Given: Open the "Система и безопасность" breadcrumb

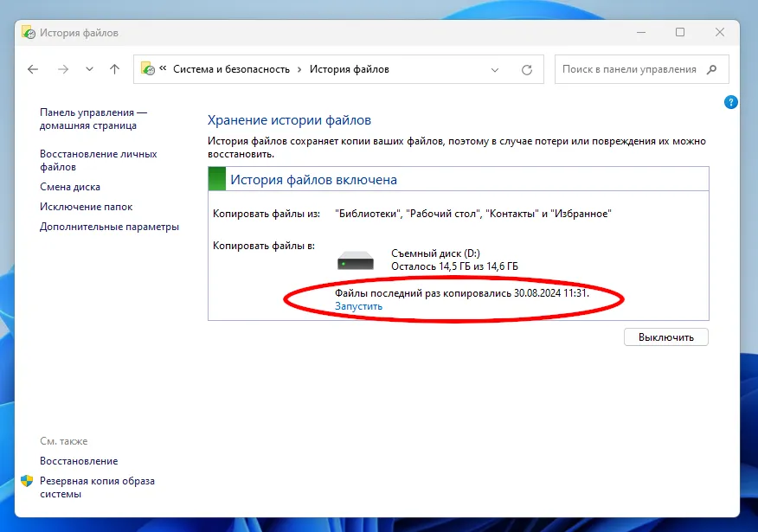Looking at the screenshot, I should pos(231,69).
